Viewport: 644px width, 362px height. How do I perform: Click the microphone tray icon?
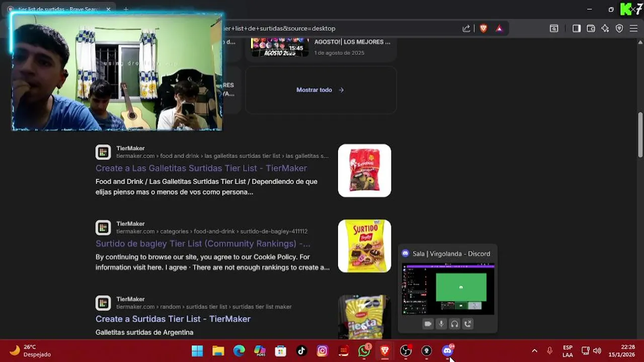(550, 351)
